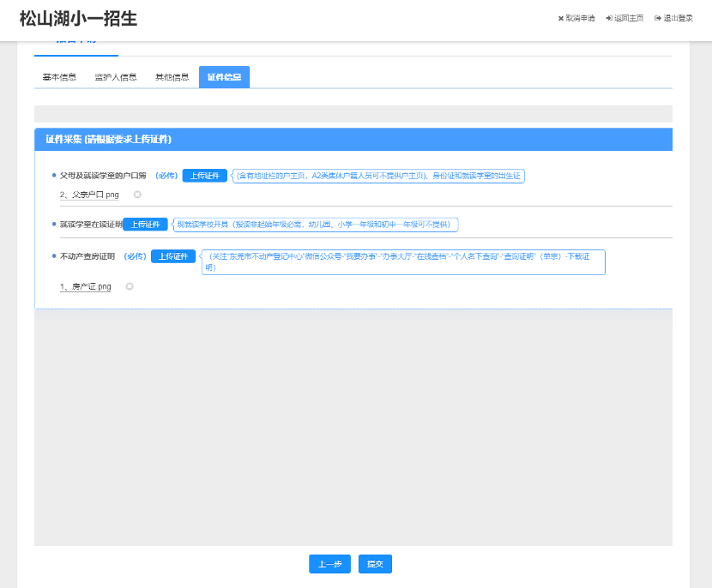Return to homepage via 返回主页 icon

click(x=609, y=18)
